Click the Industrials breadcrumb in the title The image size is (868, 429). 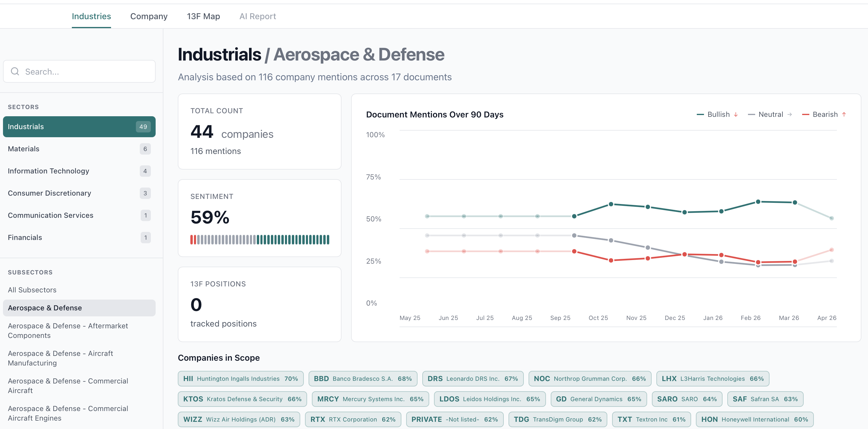pyautogui.click(x=219, y=55)
